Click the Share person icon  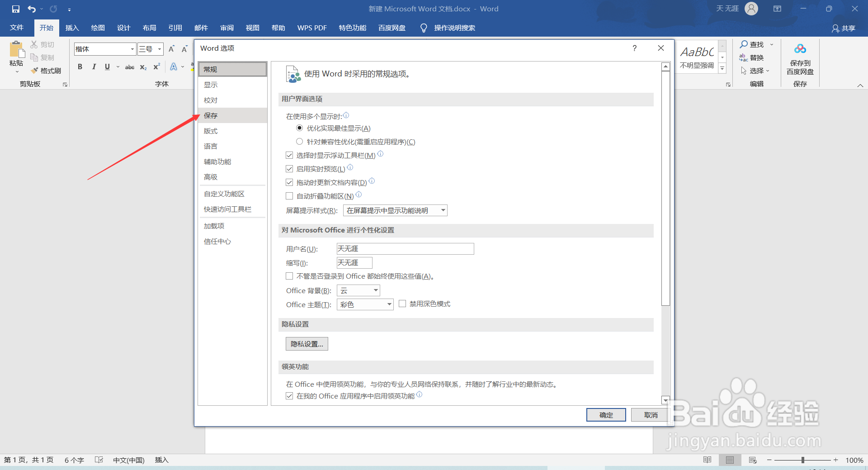(x=835, y=28)
